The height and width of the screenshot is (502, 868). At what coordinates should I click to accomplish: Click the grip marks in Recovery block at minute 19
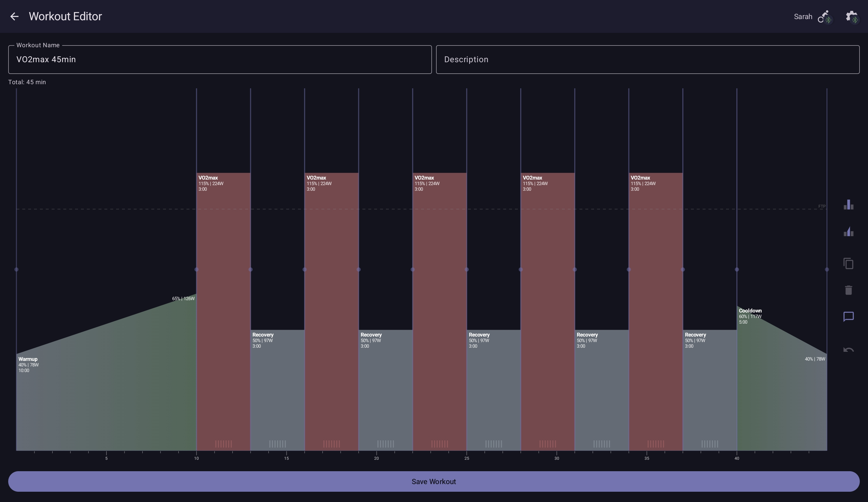pos(385,444)
